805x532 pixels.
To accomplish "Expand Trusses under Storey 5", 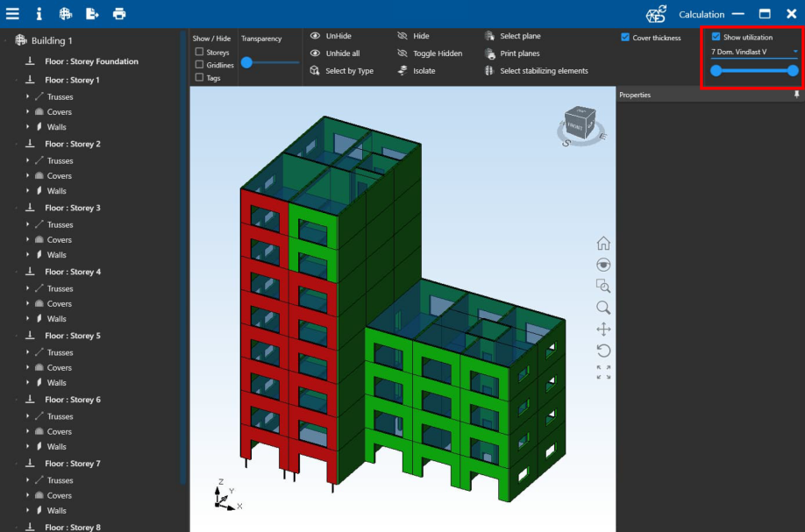I will (28, 352).
